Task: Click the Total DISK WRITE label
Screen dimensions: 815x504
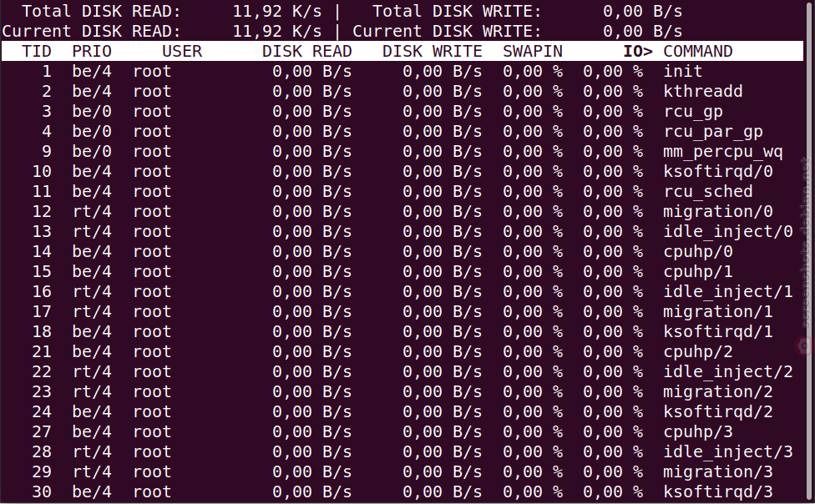Action: [457, 11]
